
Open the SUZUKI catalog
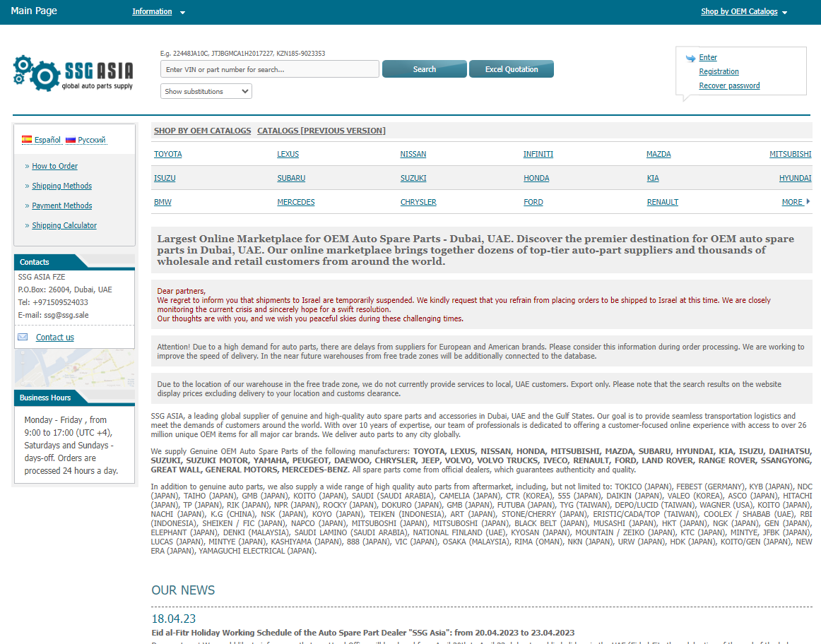point(413,179)
